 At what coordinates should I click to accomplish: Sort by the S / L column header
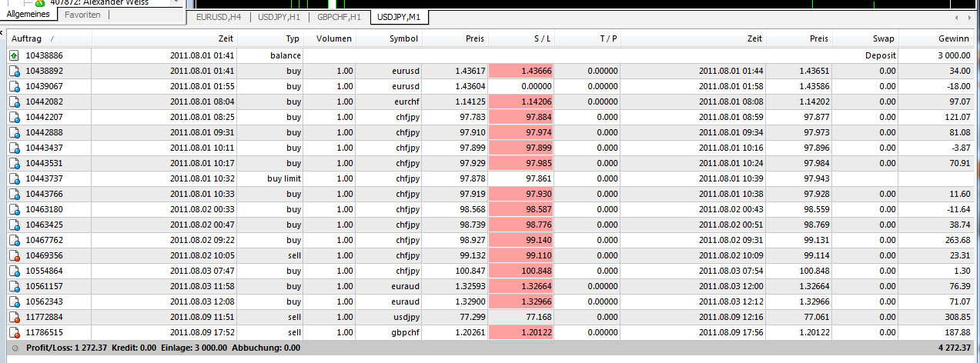pyautogui.click(x=523, y=38)
